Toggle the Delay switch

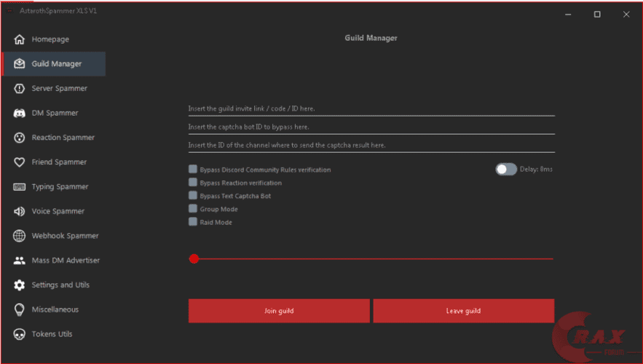coord(506,170)
